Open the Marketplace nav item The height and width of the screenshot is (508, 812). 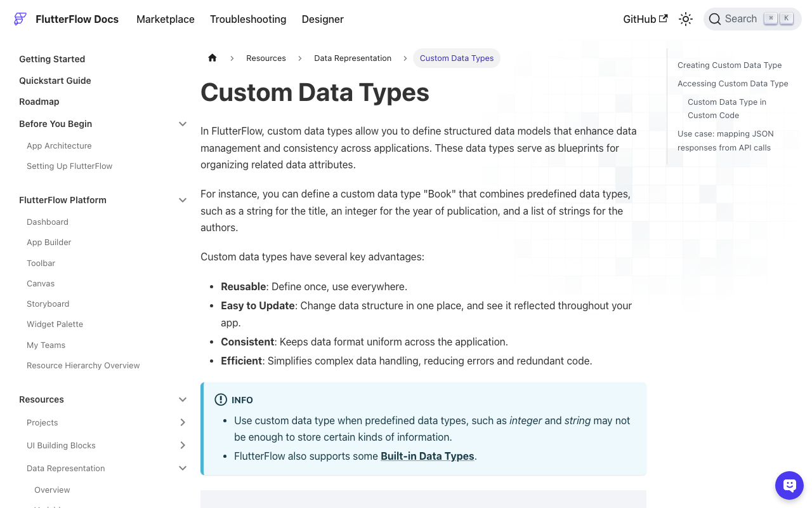click(x=166, y=19)
